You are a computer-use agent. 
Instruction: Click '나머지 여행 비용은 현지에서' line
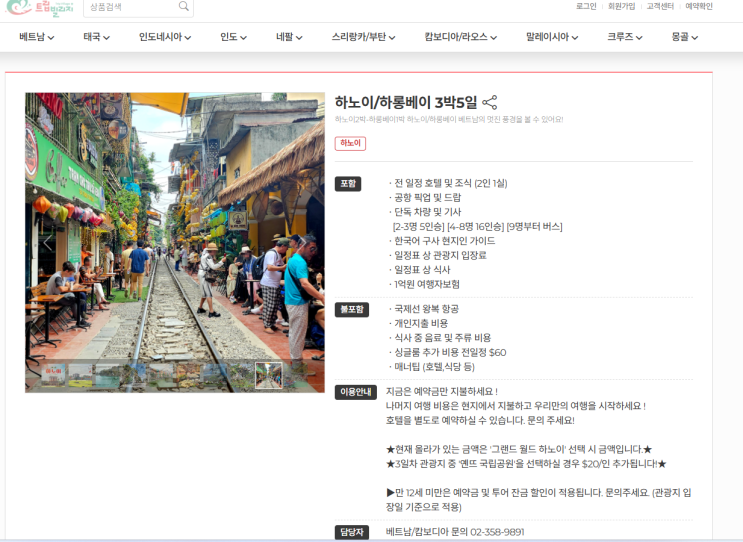click(x=516, y=406)
